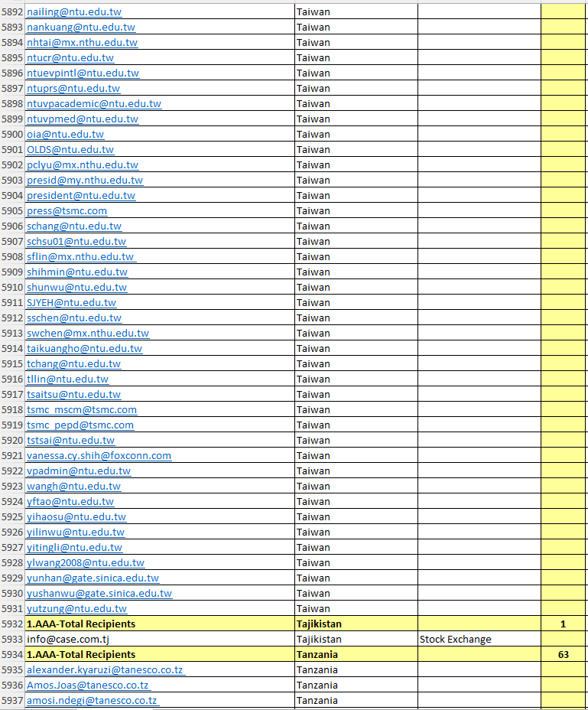Select Tajikistan cell in row 5933
This screenshot has height=710, width=588.
coord(356,640)
